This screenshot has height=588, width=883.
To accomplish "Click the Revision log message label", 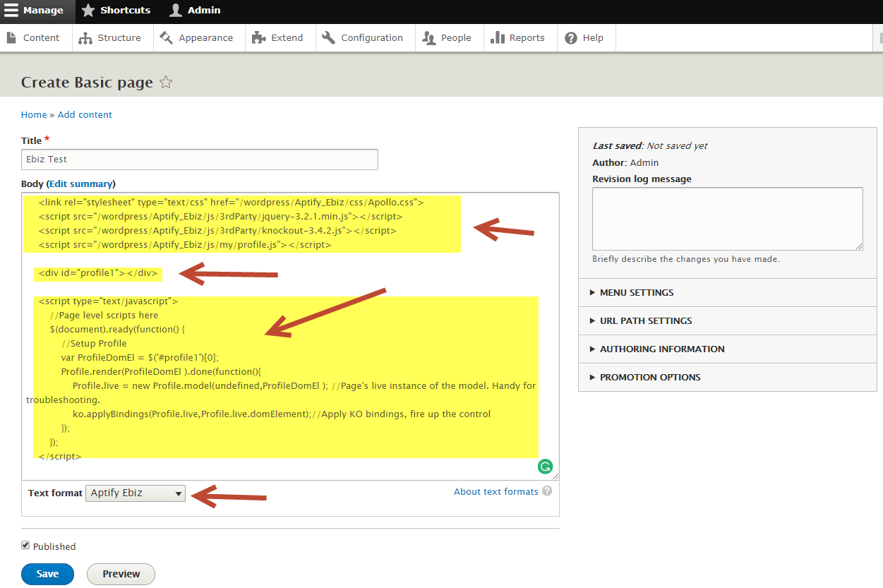I will [642, 179].
